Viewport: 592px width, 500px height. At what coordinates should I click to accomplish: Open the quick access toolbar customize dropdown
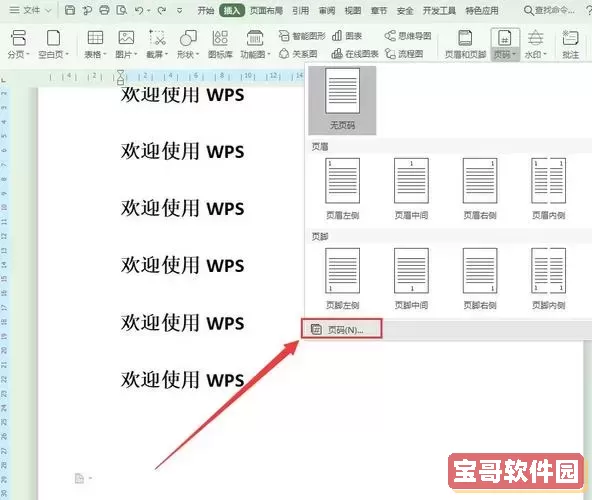(180, 11)
